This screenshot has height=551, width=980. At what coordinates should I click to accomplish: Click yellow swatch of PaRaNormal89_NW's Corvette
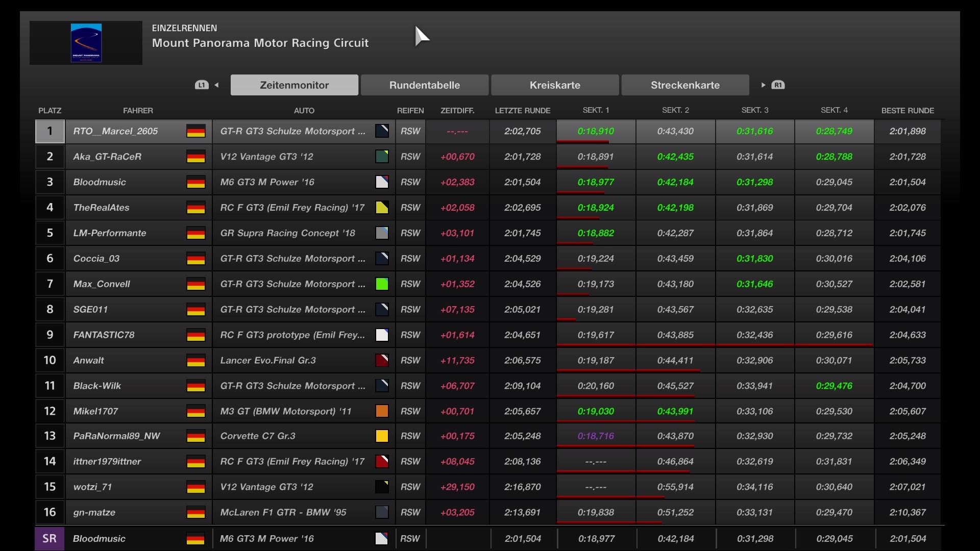[382, 436]
